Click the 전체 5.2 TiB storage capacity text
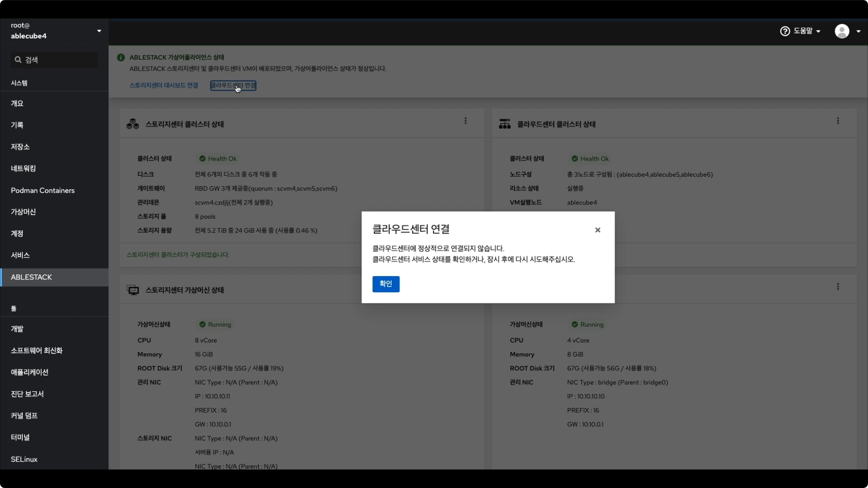This screenshot has width=868, height=488. tap(256, 230)
